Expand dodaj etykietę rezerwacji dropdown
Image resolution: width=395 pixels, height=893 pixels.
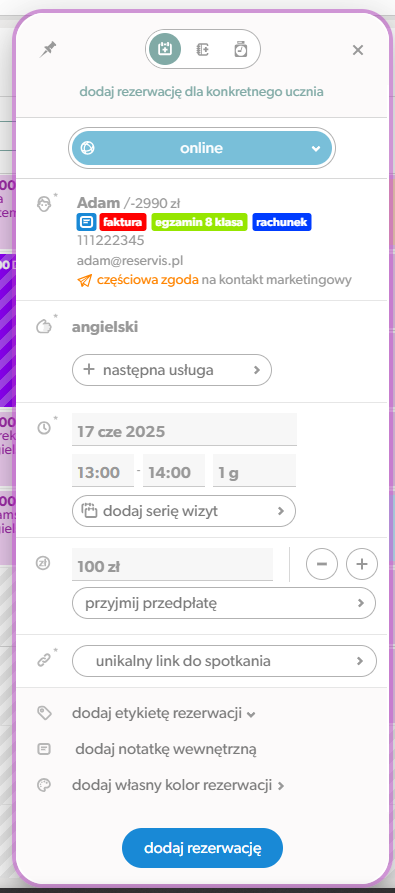tap(163, 713)
